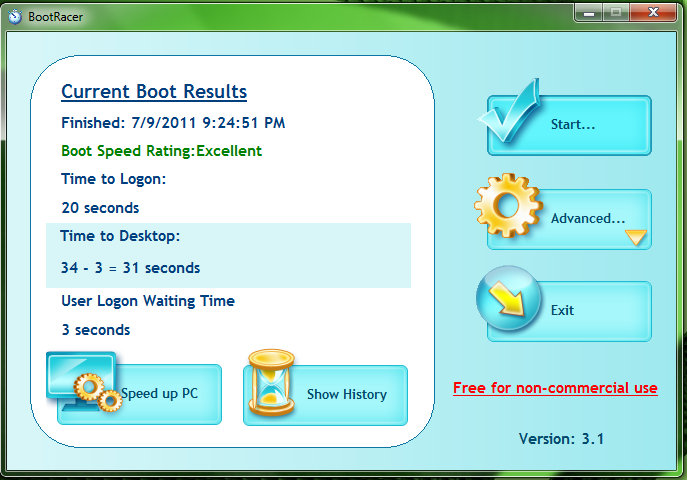Open Speed up PC
The height and width of the screenshot is (480, 687).
(x=139, y=394)
